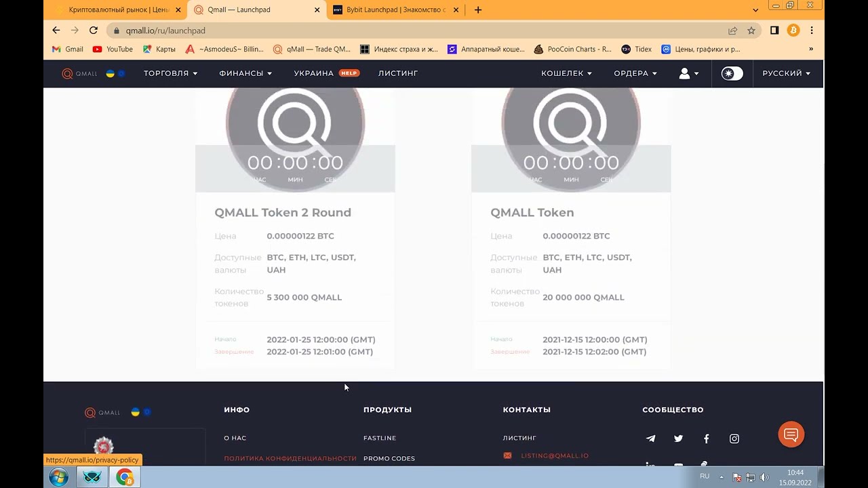Open the Twitter community icon

pyautogui.click(x=678, y=439)
